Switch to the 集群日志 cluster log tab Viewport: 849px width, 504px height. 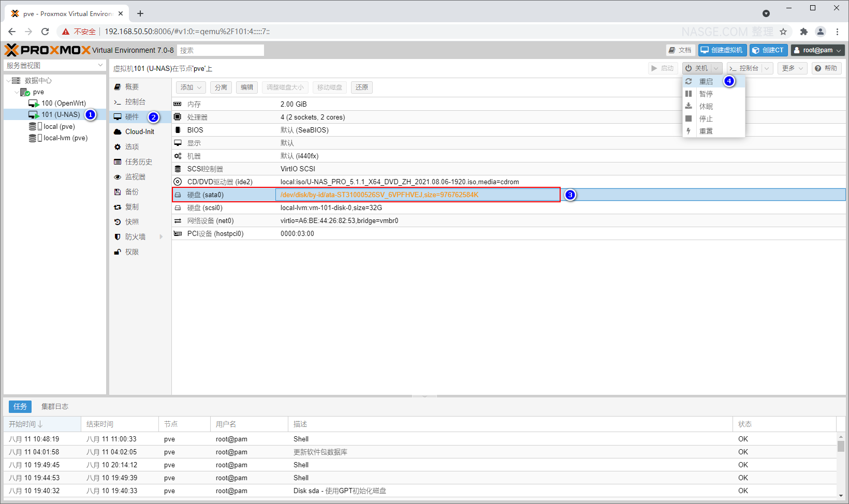point(55,407)
